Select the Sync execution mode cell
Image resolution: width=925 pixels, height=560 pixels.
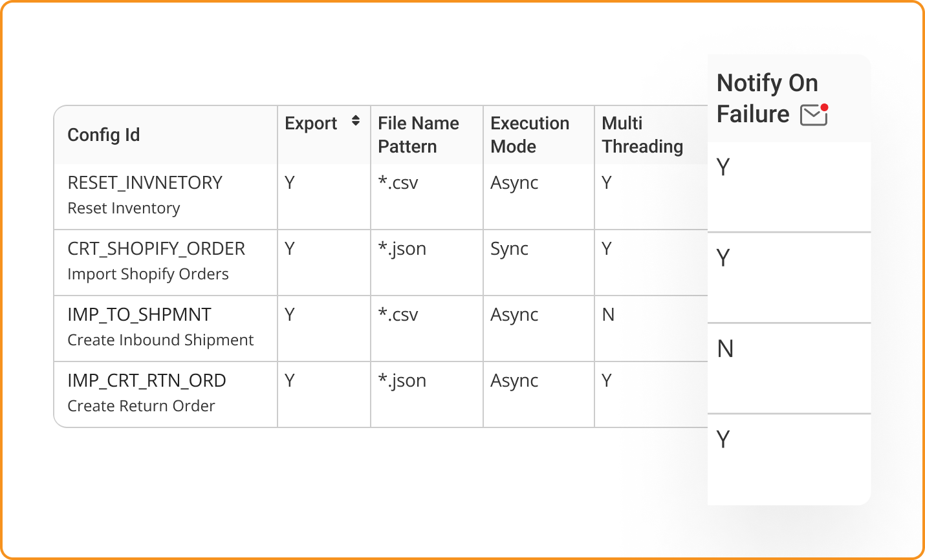click(509, 249)
